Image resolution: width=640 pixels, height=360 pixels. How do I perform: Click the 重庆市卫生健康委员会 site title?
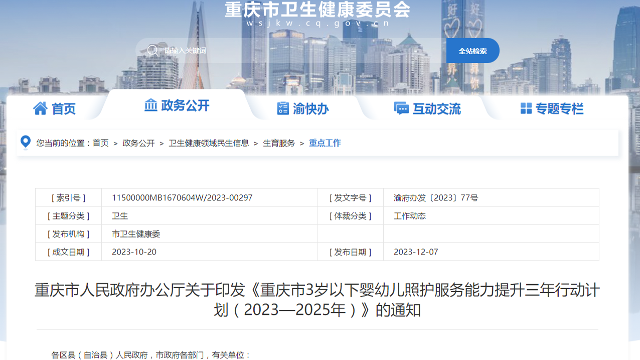[x=317, y=10]
